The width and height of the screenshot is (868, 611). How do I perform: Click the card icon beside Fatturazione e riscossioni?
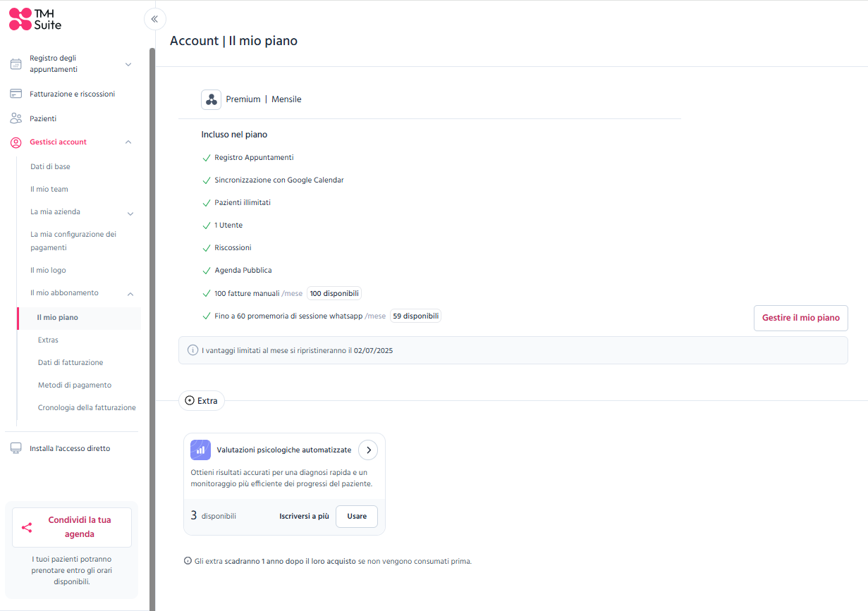(16, 94)
